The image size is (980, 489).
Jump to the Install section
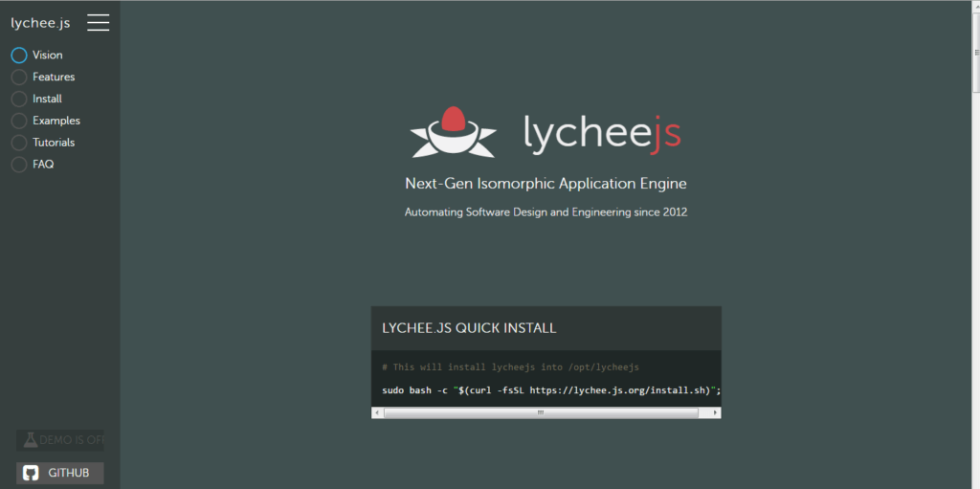click(x=48, y=99)
